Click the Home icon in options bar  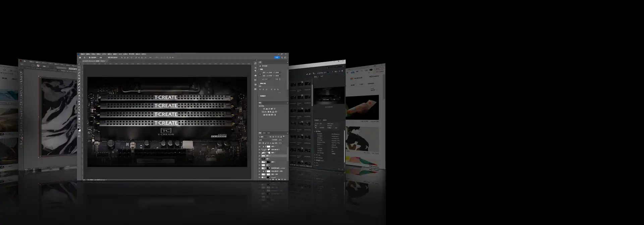80,57
